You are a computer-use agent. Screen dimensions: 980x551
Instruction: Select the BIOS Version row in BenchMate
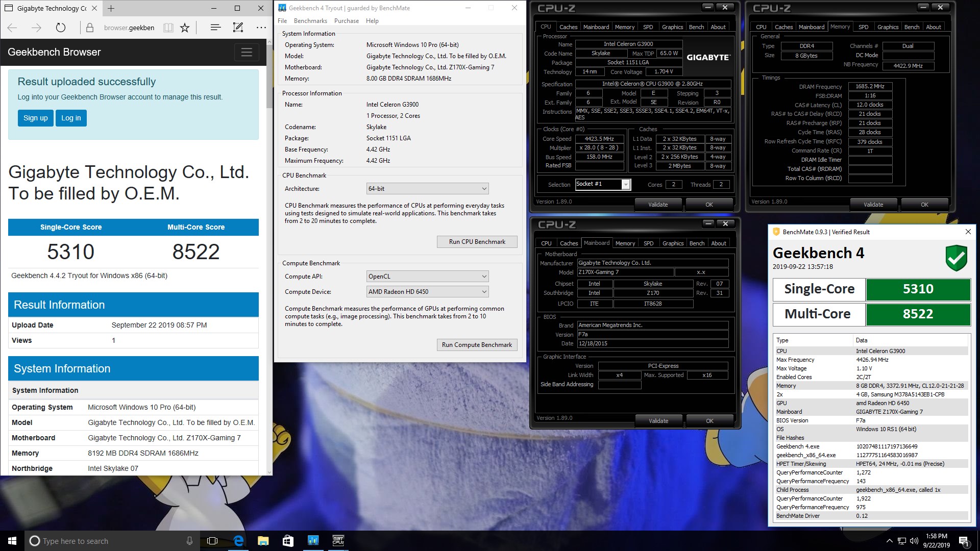click(x=871, y=420)
